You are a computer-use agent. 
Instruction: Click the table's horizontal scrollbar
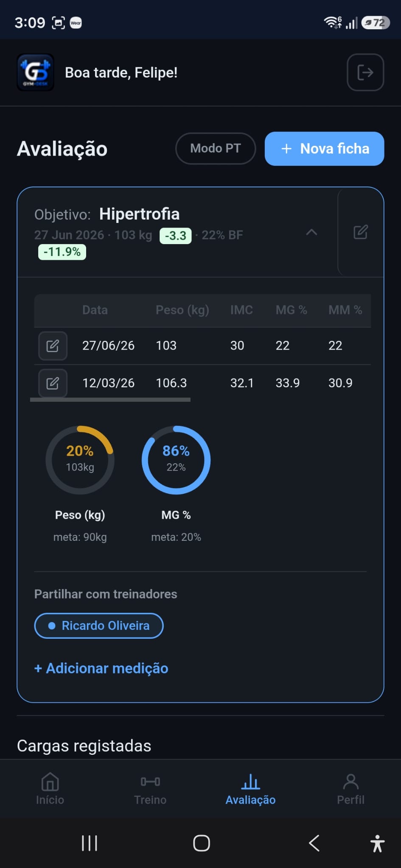coord(110,399)
